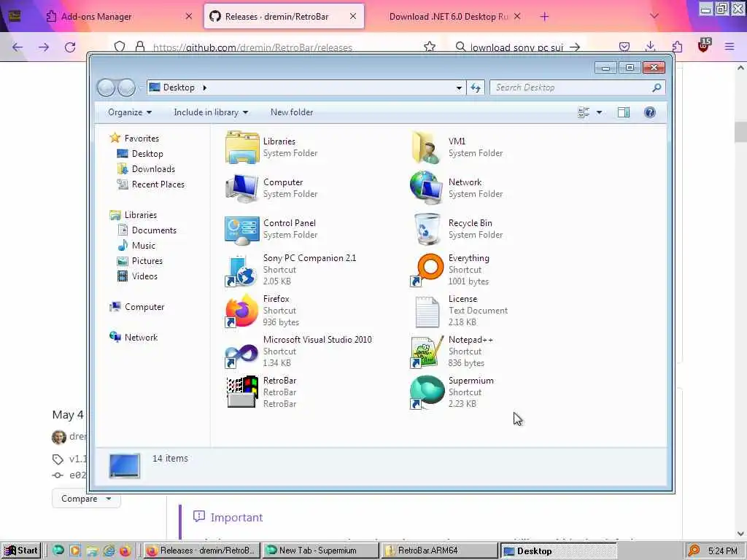Click the Explorer Forward navigation button
747x560 pixels.
point(126,87)
